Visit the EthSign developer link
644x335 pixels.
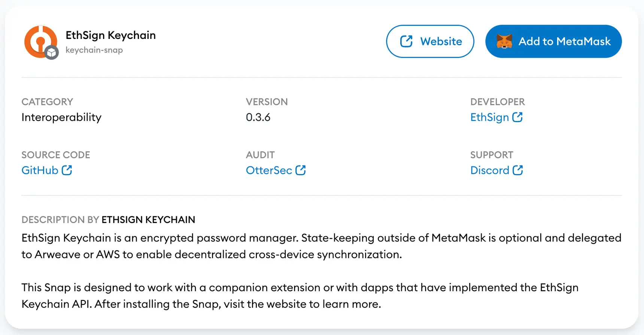tap(489, 117)
